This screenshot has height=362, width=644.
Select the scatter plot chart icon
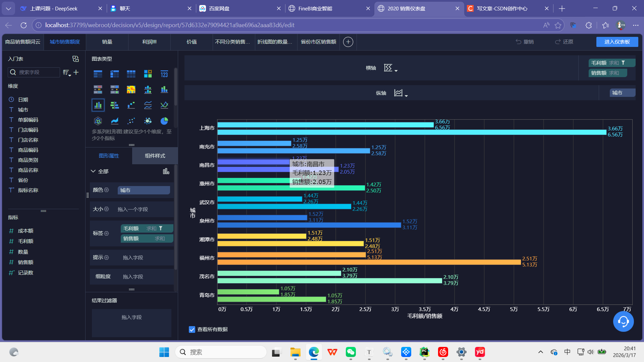pyautogui.click(x=131, y=121)
